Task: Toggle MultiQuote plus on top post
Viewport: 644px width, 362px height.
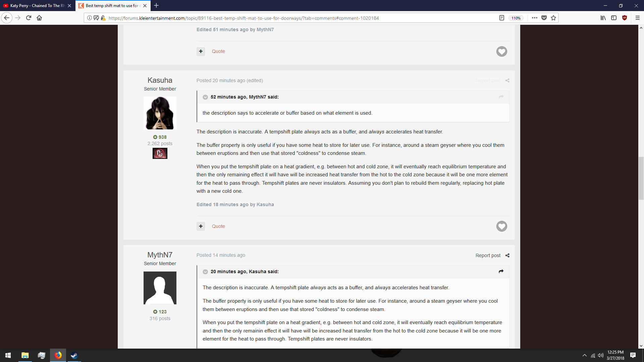Action: tap(201, 52)
